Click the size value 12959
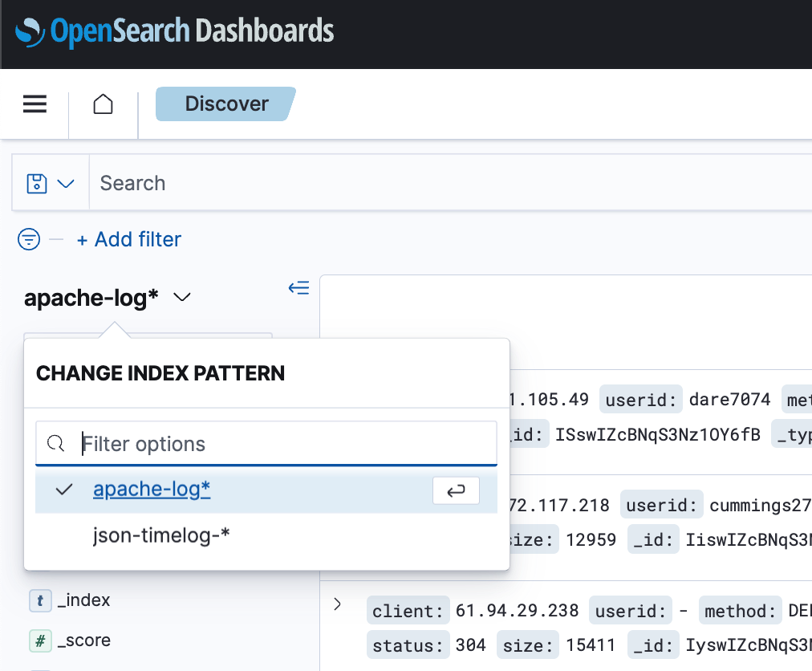Viewport: 812px width, 671px height. pyautogui.click(x=591, y=540)
